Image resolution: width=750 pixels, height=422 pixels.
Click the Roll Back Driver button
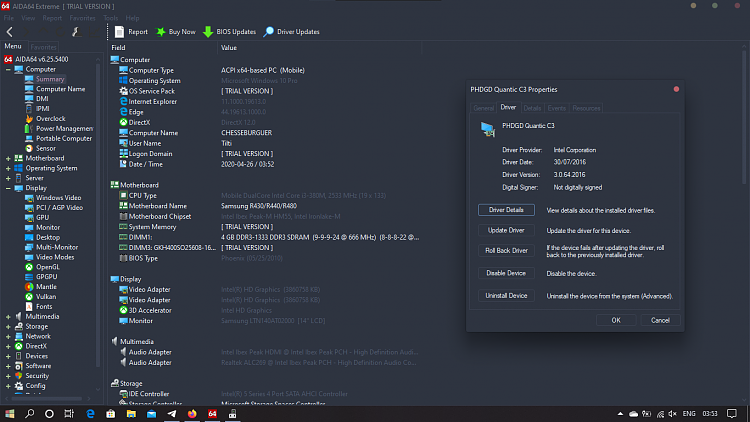506,250
